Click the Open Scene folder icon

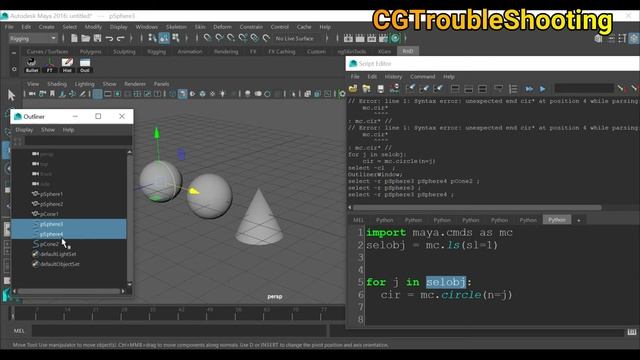85,38
